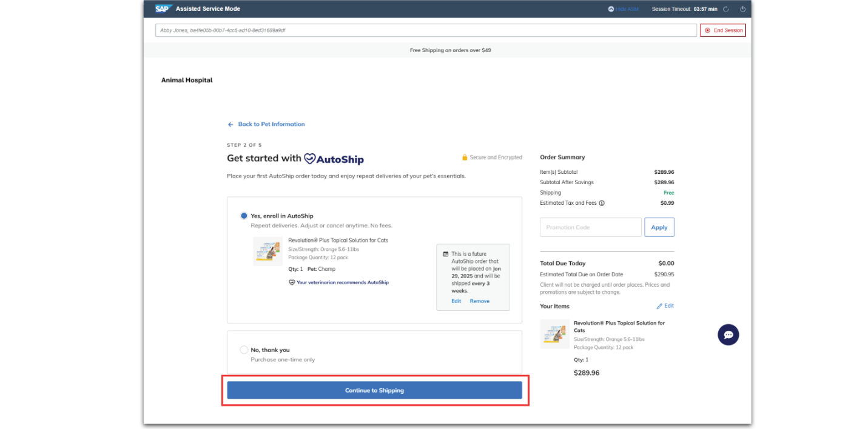Edit the AutoShip schedule
The height and width of the screenshot is (429, 868).
(x=456, y=301)
